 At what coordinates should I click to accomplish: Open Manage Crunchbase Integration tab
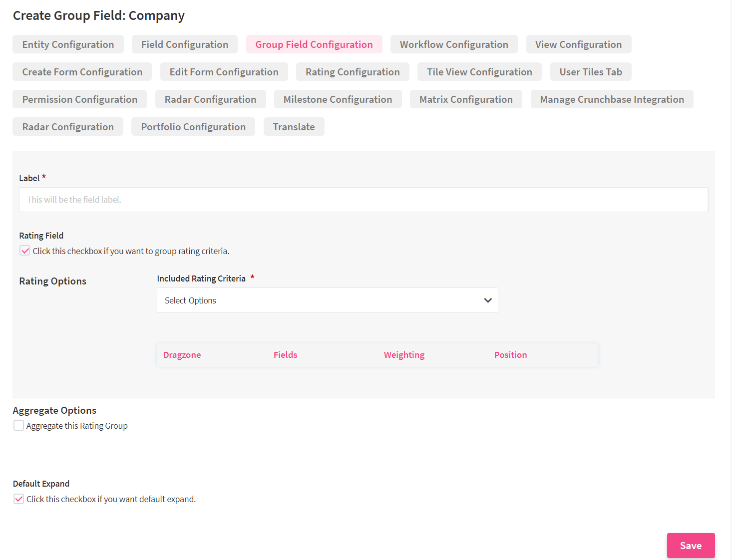[x=611, y=99]
